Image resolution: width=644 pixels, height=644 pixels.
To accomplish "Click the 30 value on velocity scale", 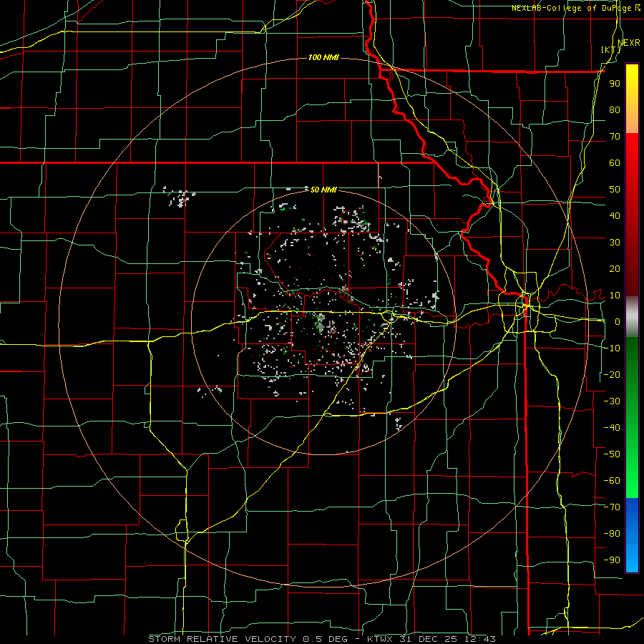I will click(615, 243).
